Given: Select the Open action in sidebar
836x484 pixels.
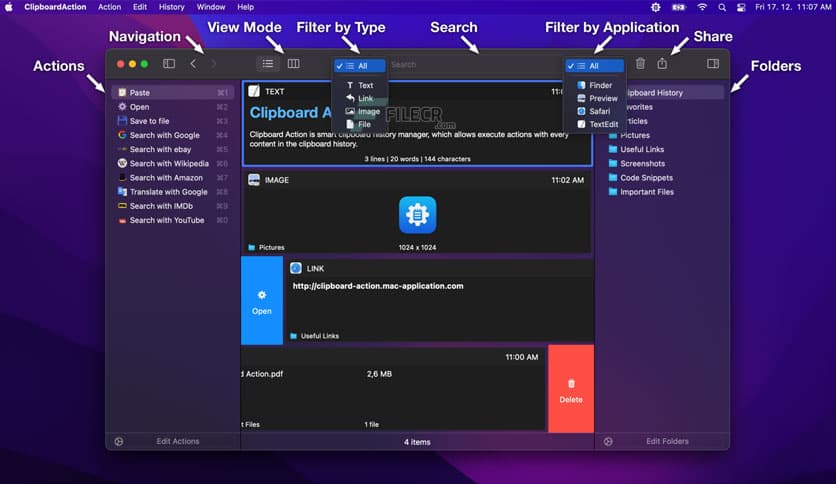Looking at the screenshot, I should [173, 107].
